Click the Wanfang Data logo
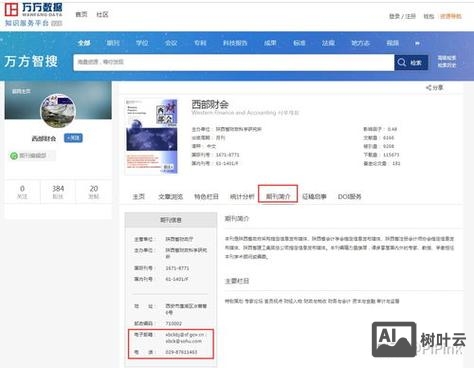Screen dimensions: 474x368 click(x=33, y=14)
